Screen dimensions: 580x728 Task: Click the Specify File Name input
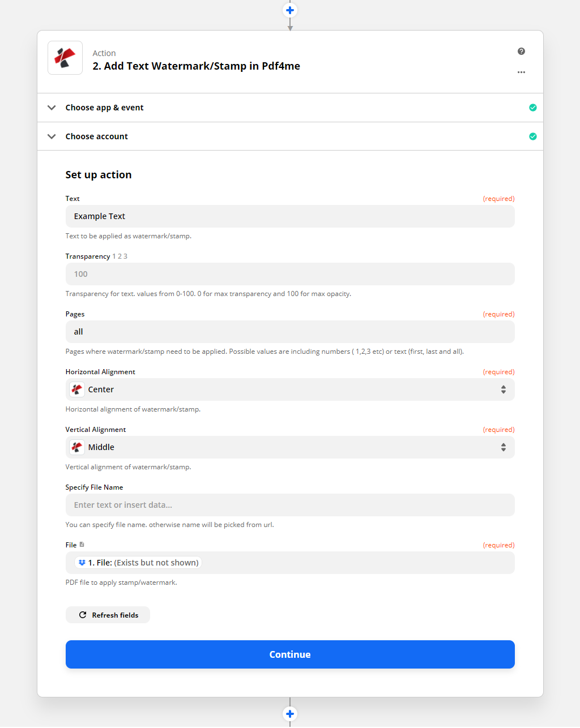(x=290, y=505)
